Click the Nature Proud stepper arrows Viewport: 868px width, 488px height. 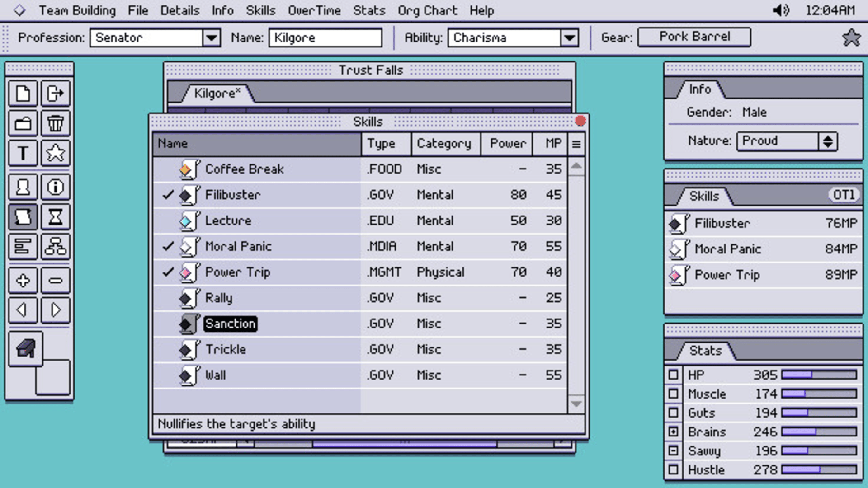click(828, 141)
